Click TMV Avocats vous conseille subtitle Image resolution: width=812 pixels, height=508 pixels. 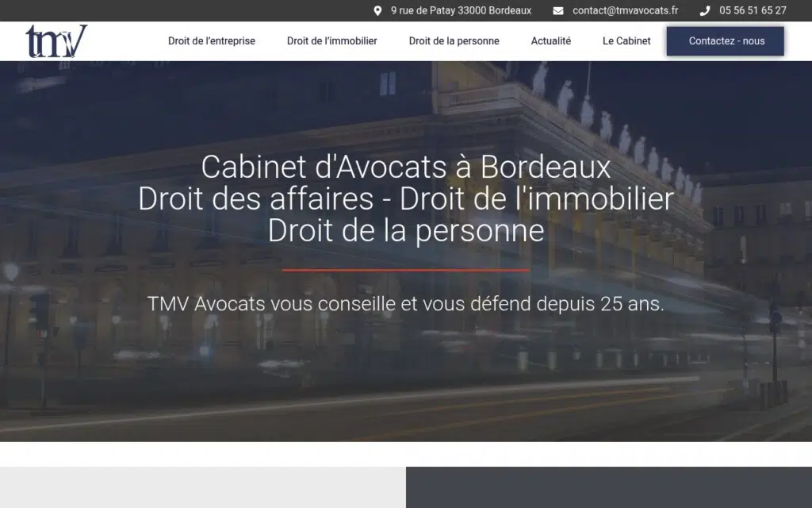pos(406,304)
